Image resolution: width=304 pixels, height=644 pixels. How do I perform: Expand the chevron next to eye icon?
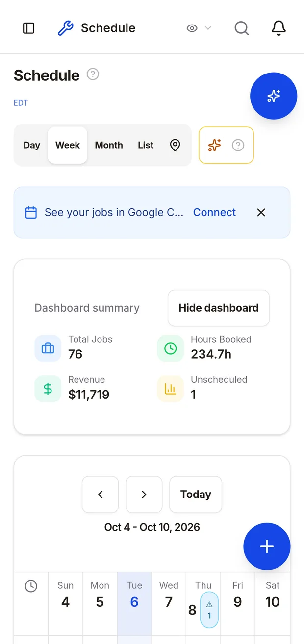pyautogui.click(x=208, y=28)
